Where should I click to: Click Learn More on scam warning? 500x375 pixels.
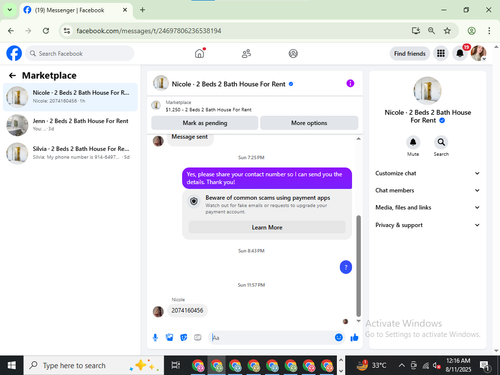point(267,227)
